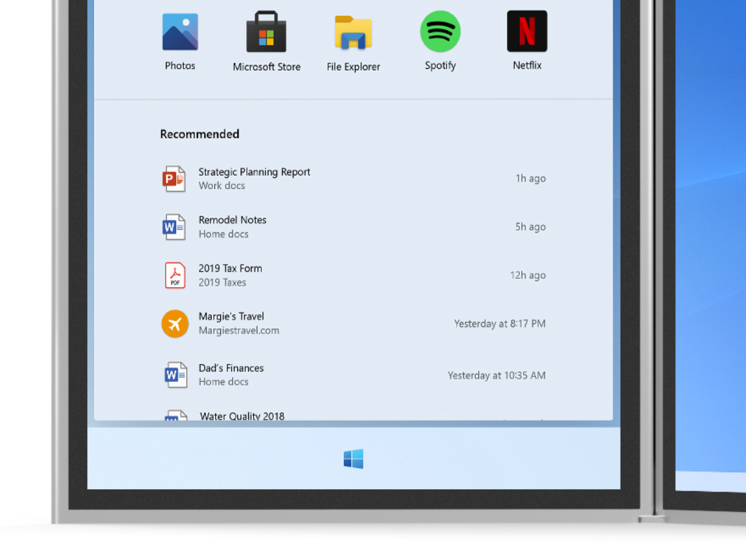Click the "Spotify" label text

tap(440, 66)
